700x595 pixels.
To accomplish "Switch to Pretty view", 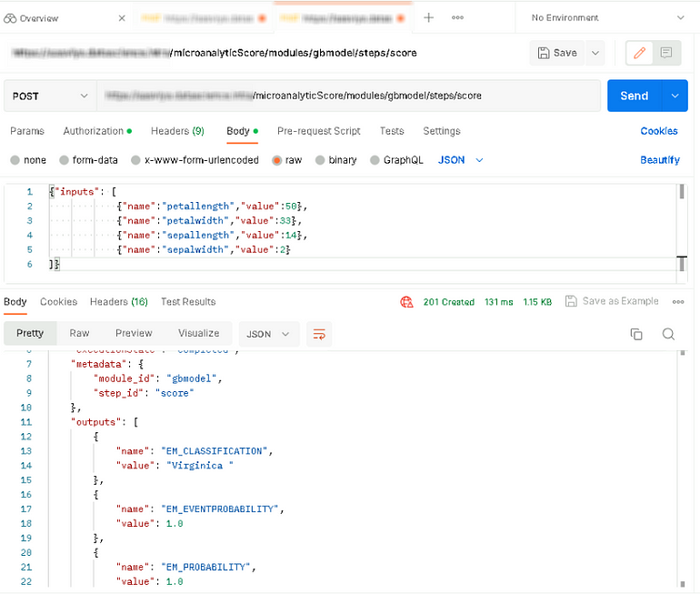I will [30, 333].
